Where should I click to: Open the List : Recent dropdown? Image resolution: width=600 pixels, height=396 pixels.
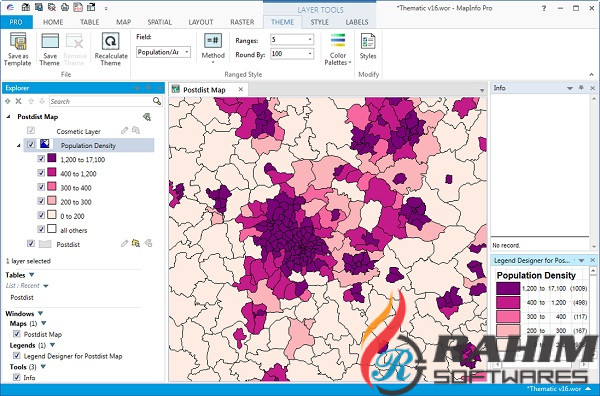(46, 286)
